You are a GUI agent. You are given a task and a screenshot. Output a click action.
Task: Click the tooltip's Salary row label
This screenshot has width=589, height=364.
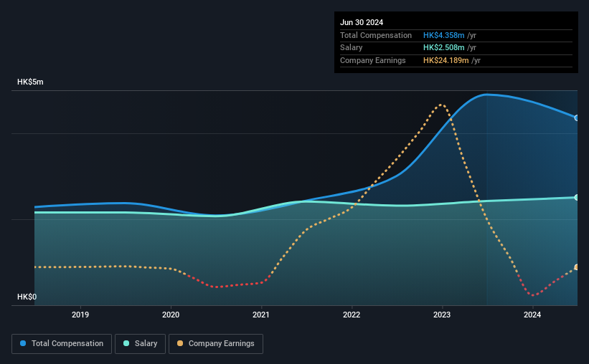click(352, 48)
